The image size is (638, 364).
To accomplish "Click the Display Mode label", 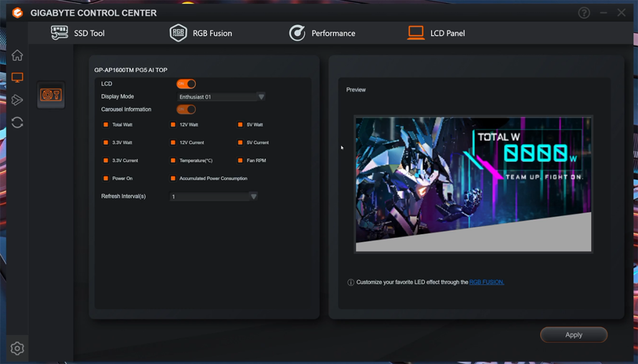I will pos(117,96).
